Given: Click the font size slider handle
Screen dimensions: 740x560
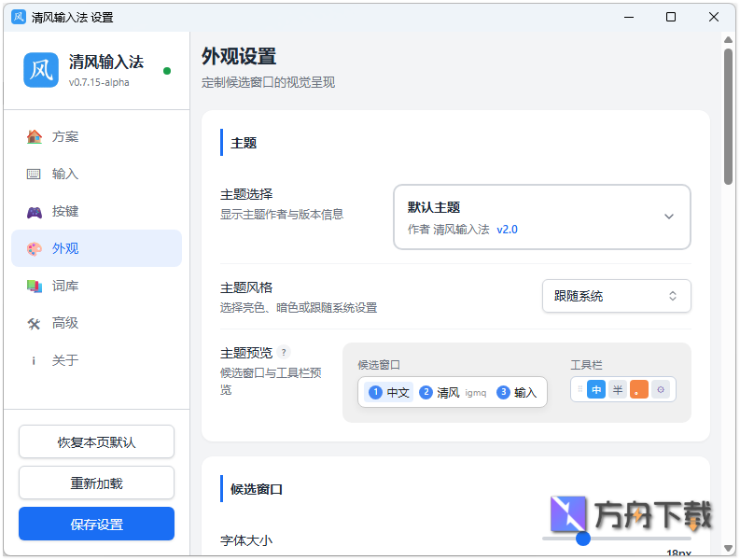Looking at the screenshot, I should tap(583, 539).
